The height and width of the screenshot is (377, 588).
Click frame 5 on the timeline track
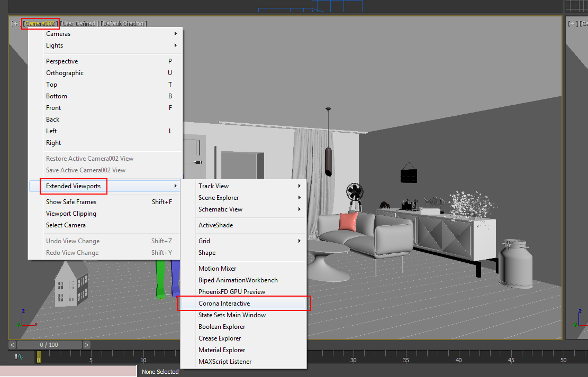(91, 358)
